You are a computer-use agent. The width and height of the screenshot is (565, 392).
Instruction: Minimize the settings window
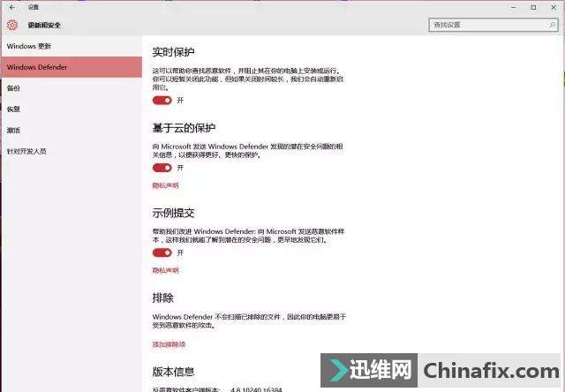pyautogui.click(x=513, y=7)
